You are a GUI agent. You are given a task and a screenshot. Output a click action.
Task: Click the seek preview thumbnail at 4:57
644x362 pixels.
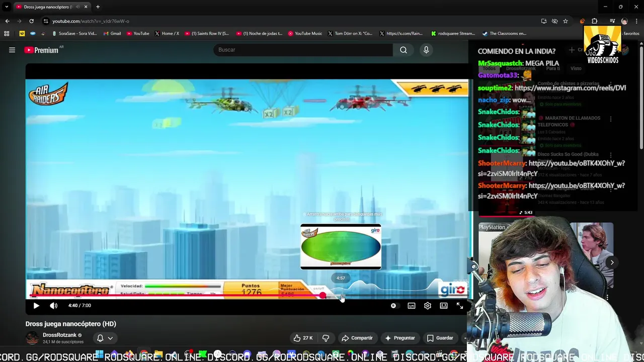[341, 247]
